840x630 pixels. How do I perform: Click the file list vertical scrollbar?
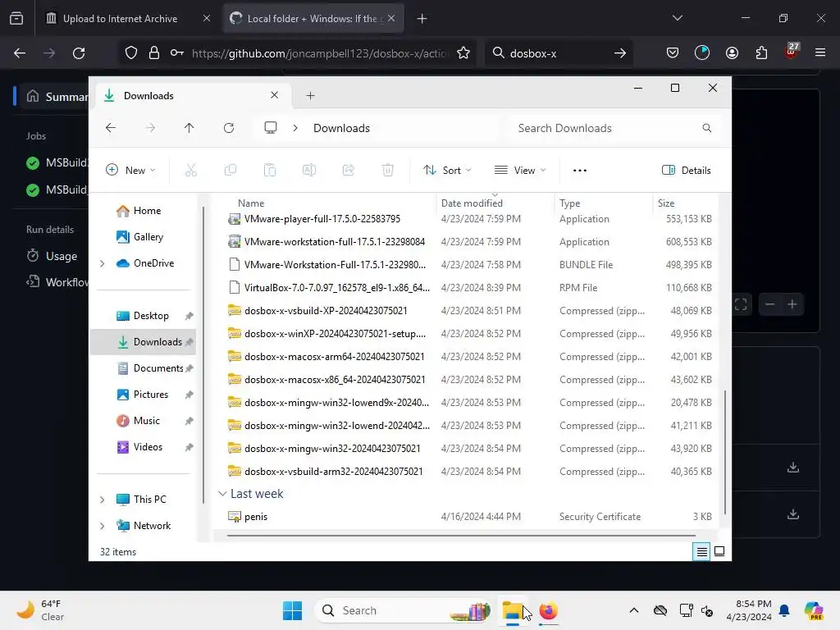pyautogui.click(x=725, y=452)
